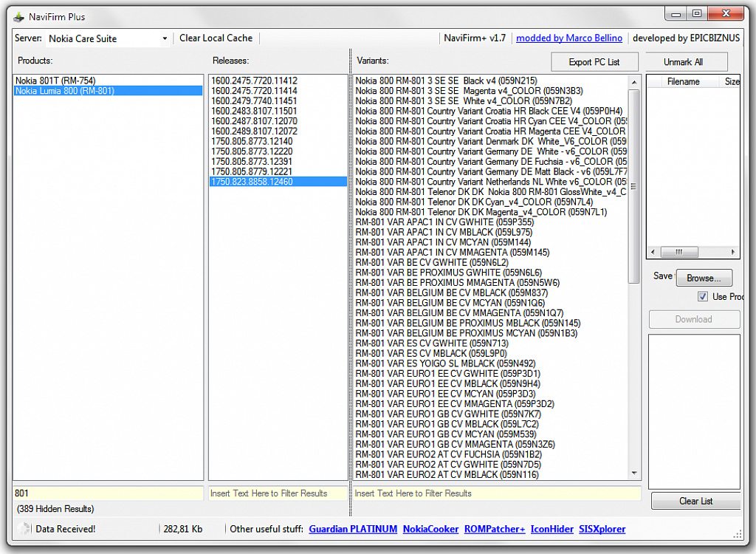756x554 pixels.
Task: Select variant VAR APAC1 IN CV MBLACK (059L975)
Action: (491, 233)
